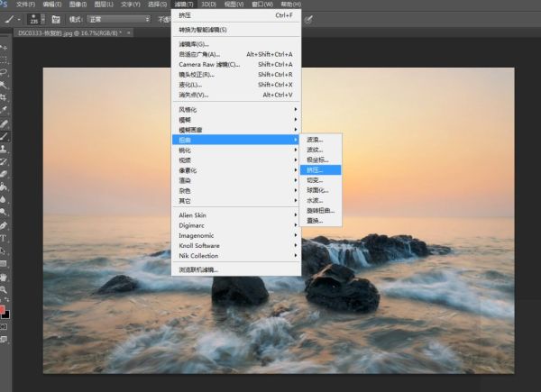The height and width of the screenshot is (392, 541).
Task: Click the screen mode icon at toolbox bottom
Action: point(4,339)
